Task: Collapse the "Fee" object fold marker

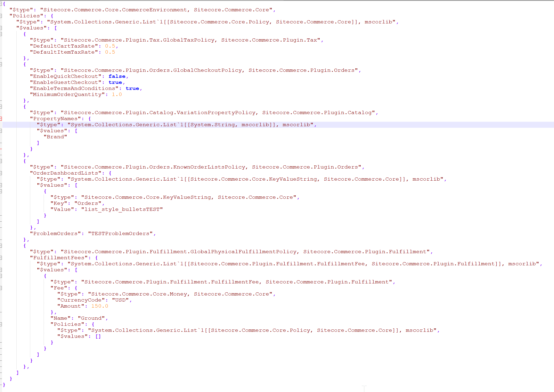Action: (1, 288)
